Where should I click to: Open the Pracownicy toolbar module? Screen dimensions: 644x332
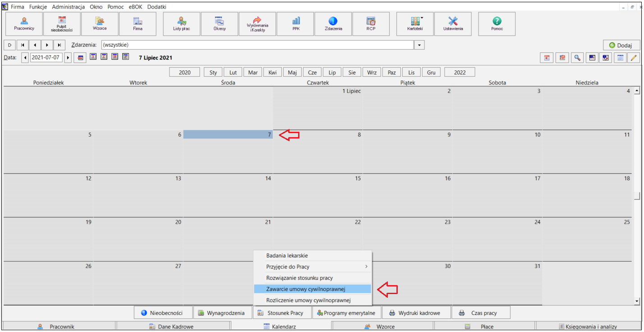click(24, 24)
